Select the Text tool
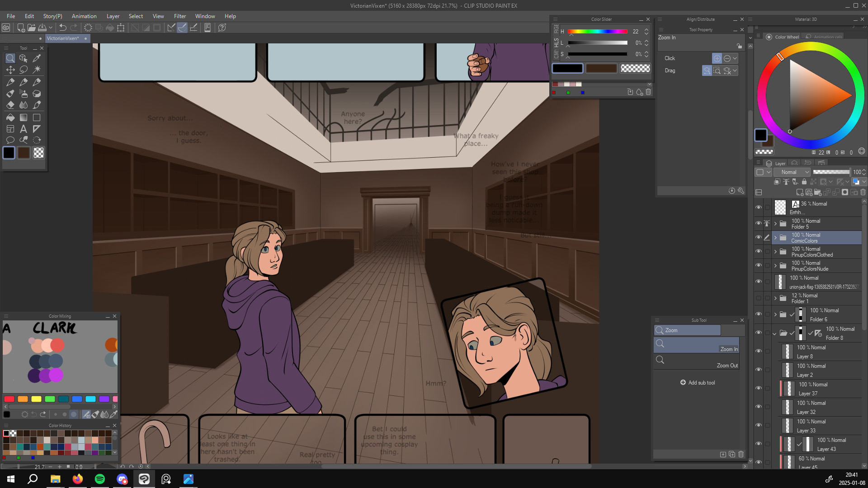Image resolution: width=868 pixels, height=488 pixels. tap(24, 129)
